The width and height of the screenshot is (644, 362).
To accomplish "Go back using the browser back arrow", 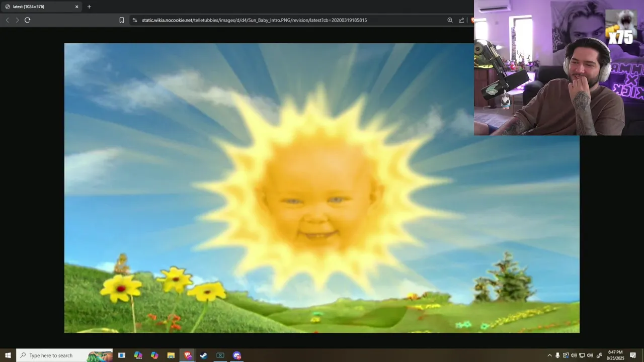I will [7, 20].
